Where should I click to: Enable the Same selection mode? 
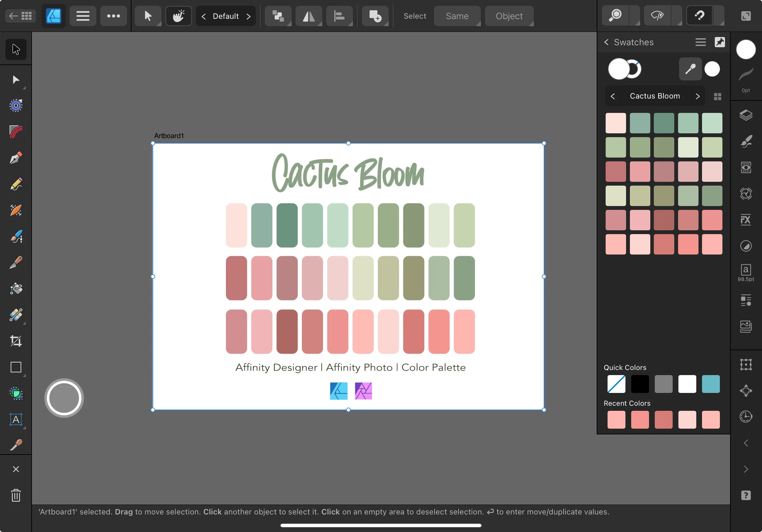click(457, 16)
